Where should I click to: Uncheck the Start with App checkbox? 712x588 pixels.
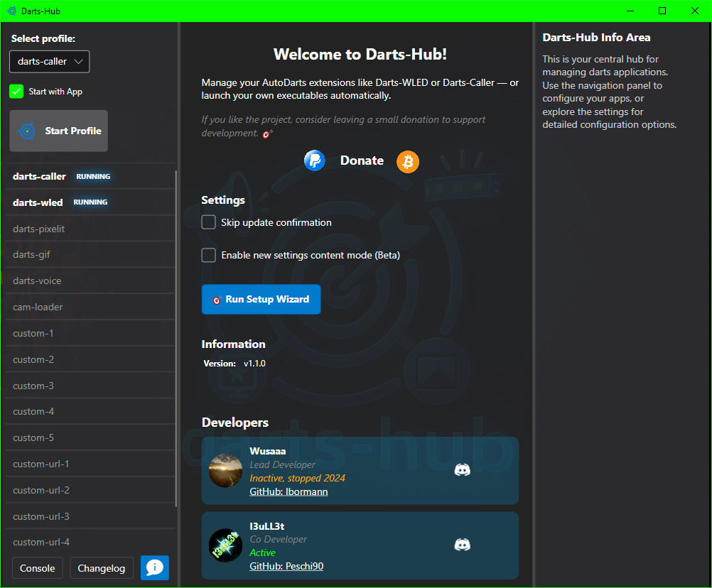click(16, 91)
